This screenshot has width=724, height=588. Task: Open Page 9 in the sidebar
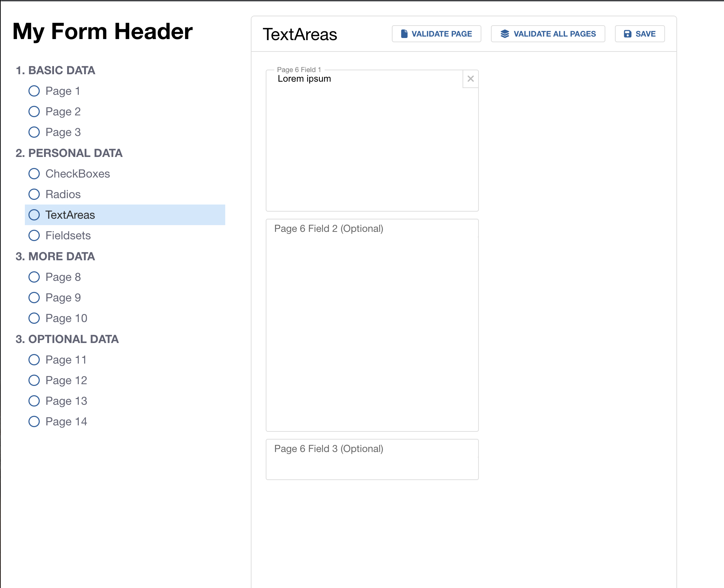(125, 298)
